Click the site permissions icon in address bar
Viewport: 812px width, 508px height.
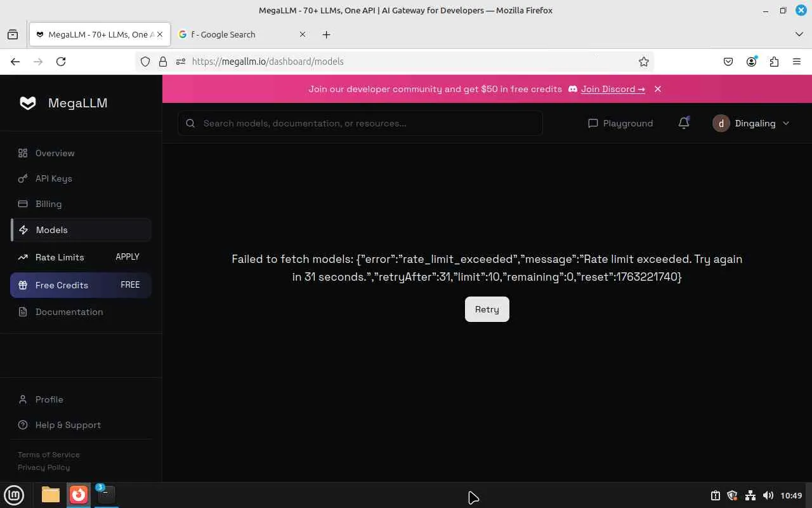pyautogui.click(x=181, y=62)
